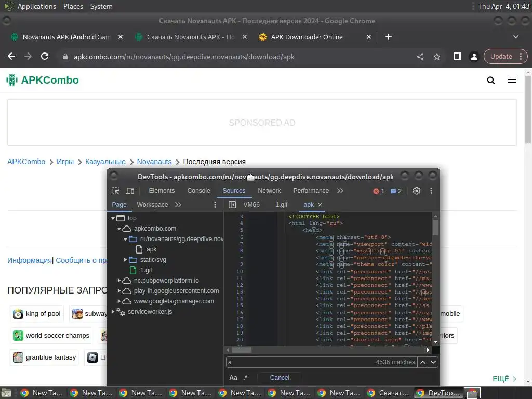Viewport: 532px width, 399px height.
Task: Cancel the Sources search
Action: pos(280,378)
